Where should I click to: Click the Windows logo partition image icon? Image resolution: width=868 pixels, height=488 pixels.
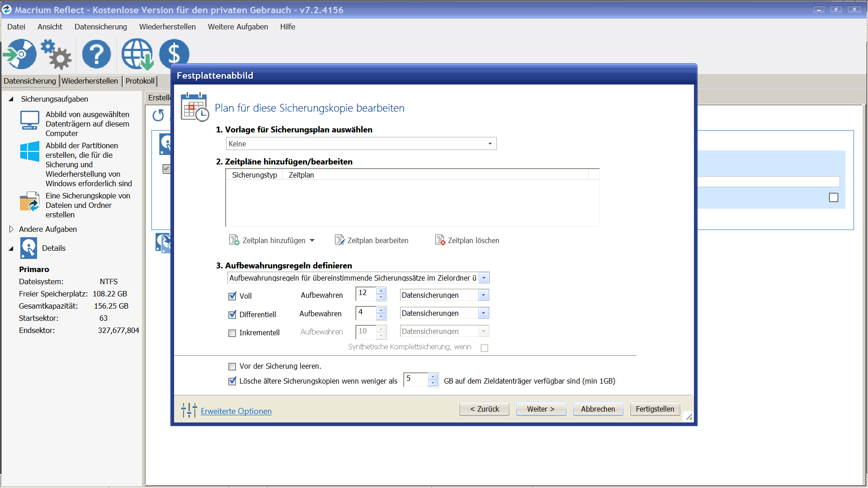pyautogui.click(x=30, y=151)
